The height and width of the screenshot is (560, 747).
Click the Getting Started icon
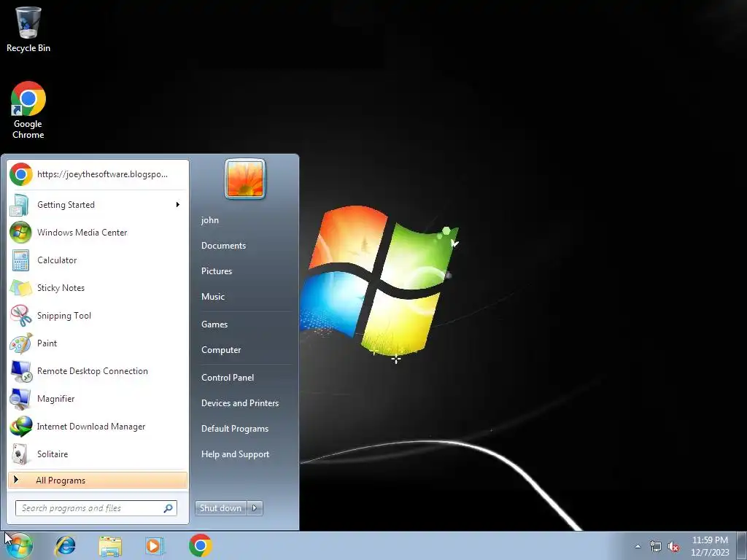[x=21, y=205]
